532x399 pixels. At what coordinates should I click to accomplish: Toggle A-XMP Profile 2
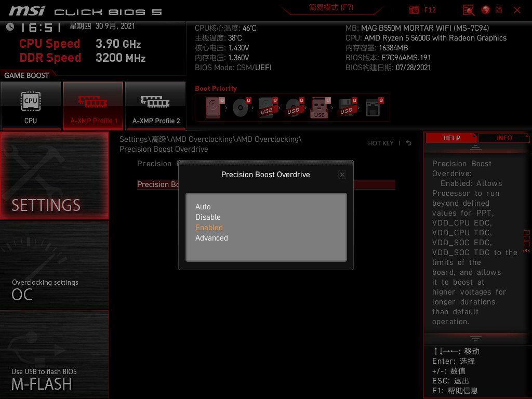(x=156, y=105)
